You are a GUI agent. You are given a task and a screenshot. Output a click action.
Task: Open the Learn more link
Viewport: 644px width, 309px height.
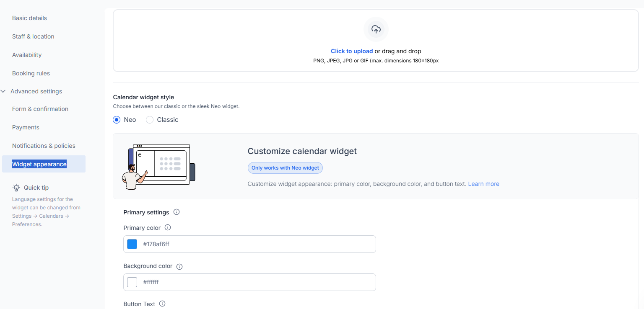(x=483, y=184)
